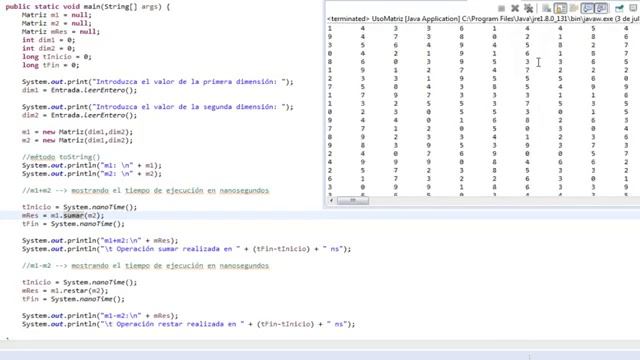Click the 'Operación sumar realizada en' println
The width and height of the screenshot is (640, 360).
(187, 249)
